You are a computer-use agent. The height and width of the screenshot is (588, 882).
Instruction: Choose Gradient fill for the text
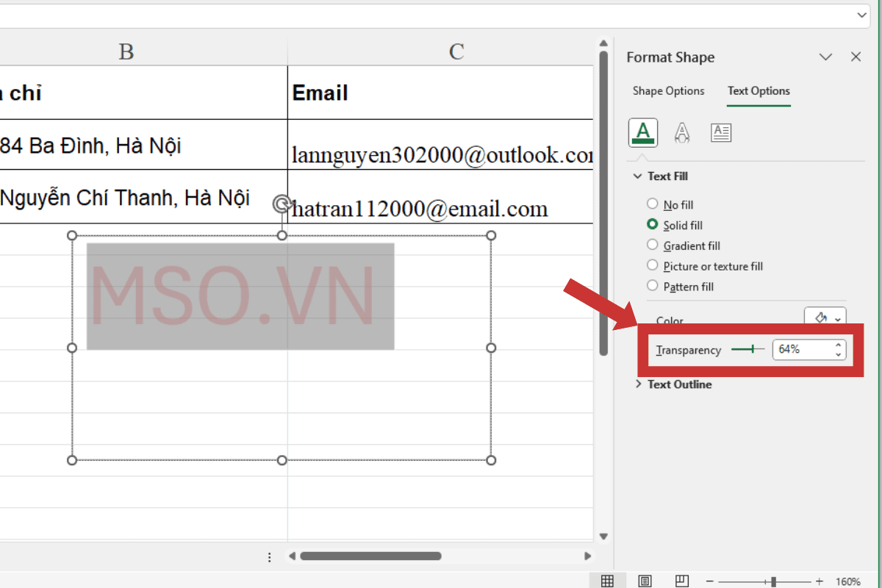[x=652, y=245]
